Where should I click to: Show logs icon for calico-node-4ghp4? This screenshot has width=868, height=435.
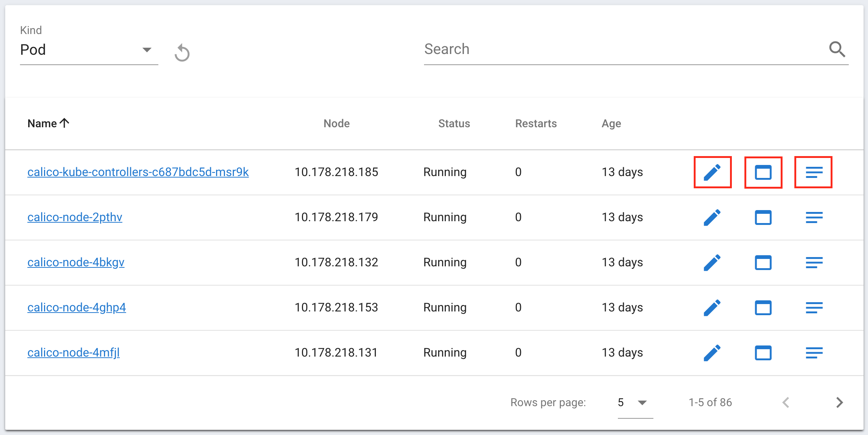[814, 308]
